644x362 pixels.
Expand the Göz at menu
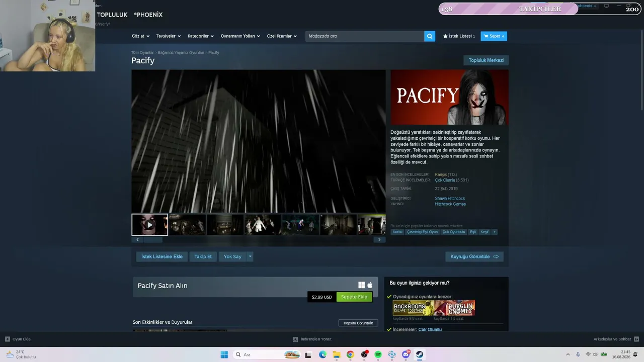tap(141, 36)
